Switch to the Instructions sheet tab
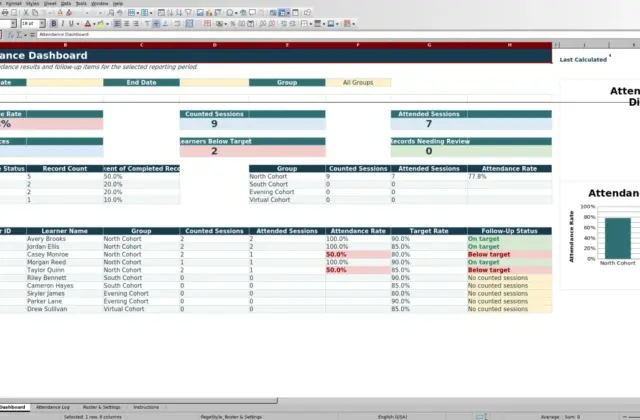The width and height of the screenshot is (640, 420). 146,407
